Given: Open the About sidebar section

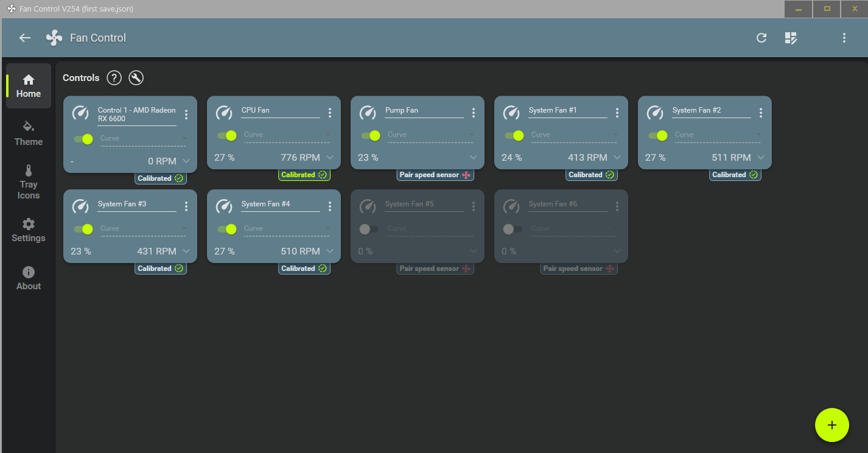Looking at the screenshot, I should pos(29,278).
